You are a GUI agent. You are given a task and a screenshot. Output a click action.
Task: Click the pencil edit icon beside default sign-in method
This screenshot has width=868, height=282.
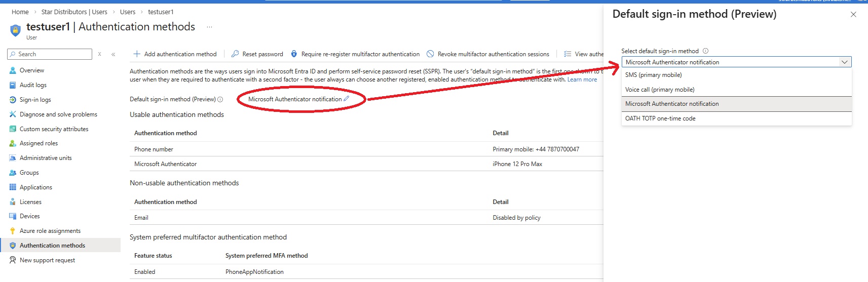click(347, 99)
